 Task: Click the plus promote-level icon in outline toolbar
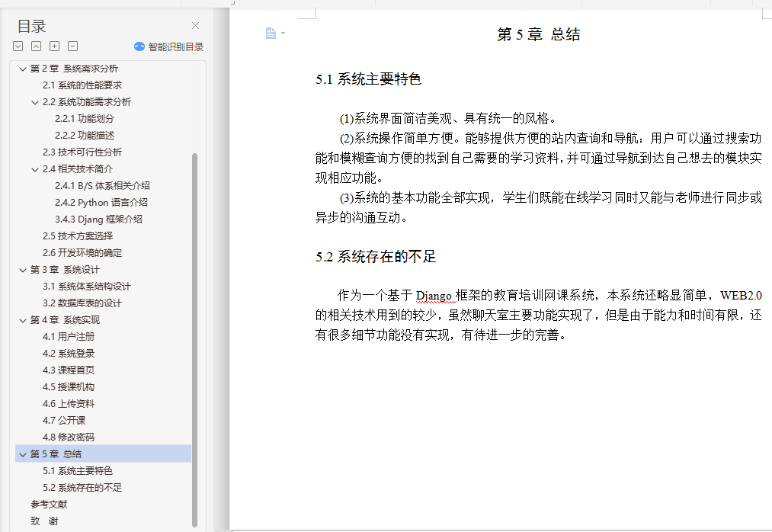pos(55,46)
